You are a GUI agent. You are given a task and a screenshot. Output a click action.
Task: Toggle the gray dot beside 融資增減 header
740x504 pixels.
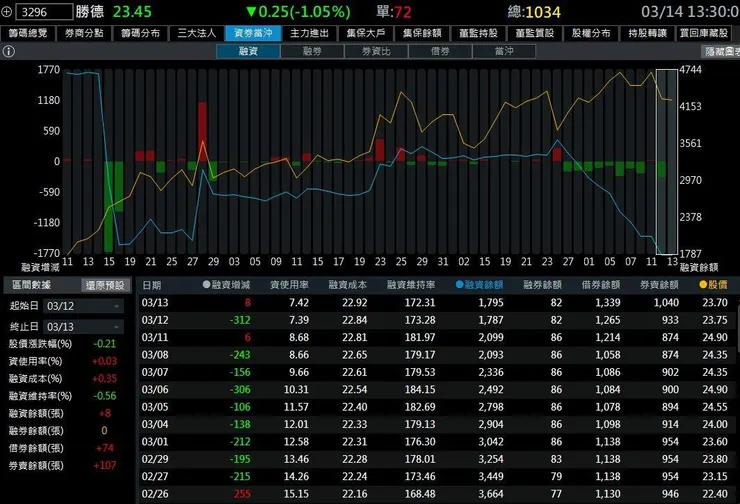tap(206, 285)
